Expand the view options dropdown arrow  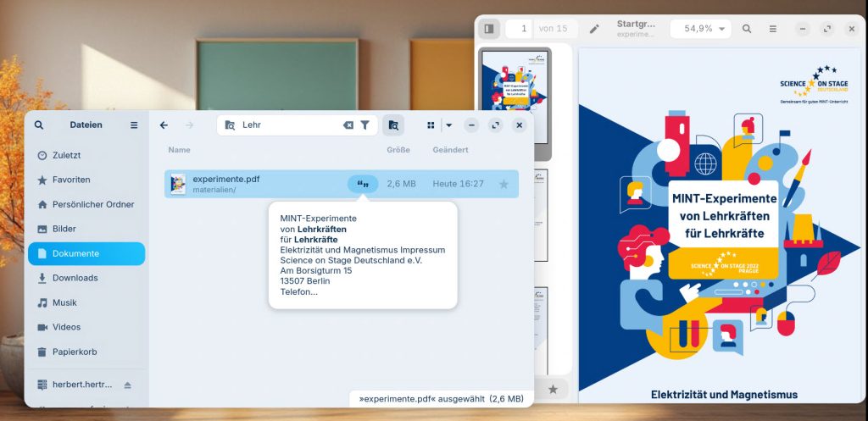coord(449,125)
